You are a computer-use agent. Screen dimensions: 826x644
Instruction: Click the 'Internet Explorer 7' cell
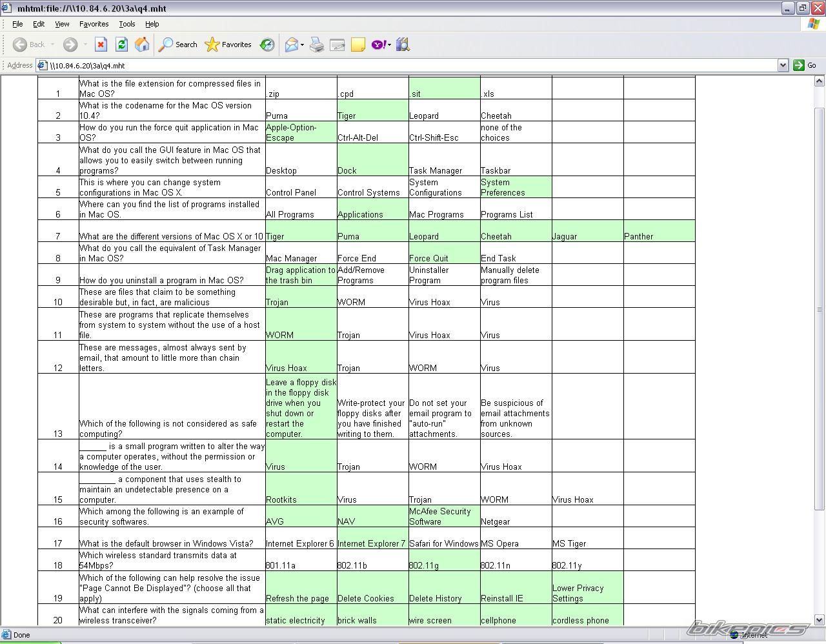pyautogui.click(x=372, y=538)
